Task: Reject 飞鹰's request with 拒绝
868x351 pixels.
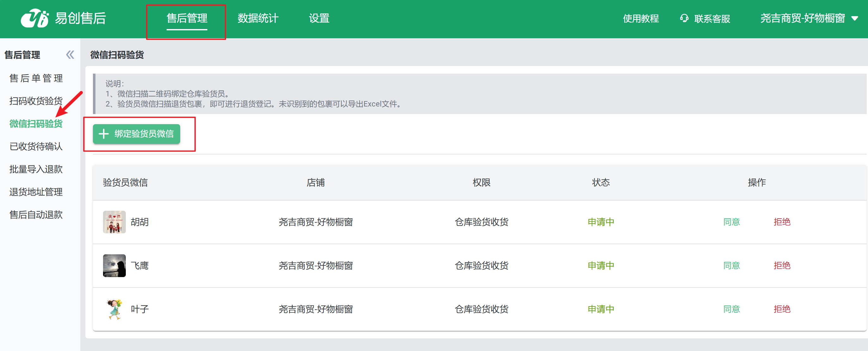Action: pyautogui.click(x=781, y=265)
